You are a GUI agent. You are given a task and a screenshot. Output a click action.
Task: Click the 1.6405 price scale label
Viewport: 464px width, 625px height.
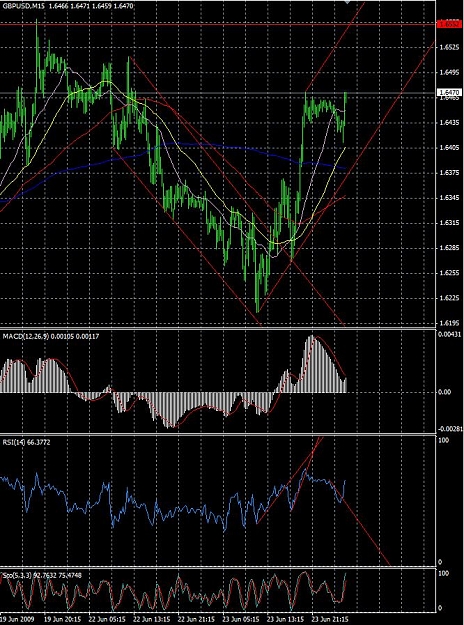click(x=448, y=147)
